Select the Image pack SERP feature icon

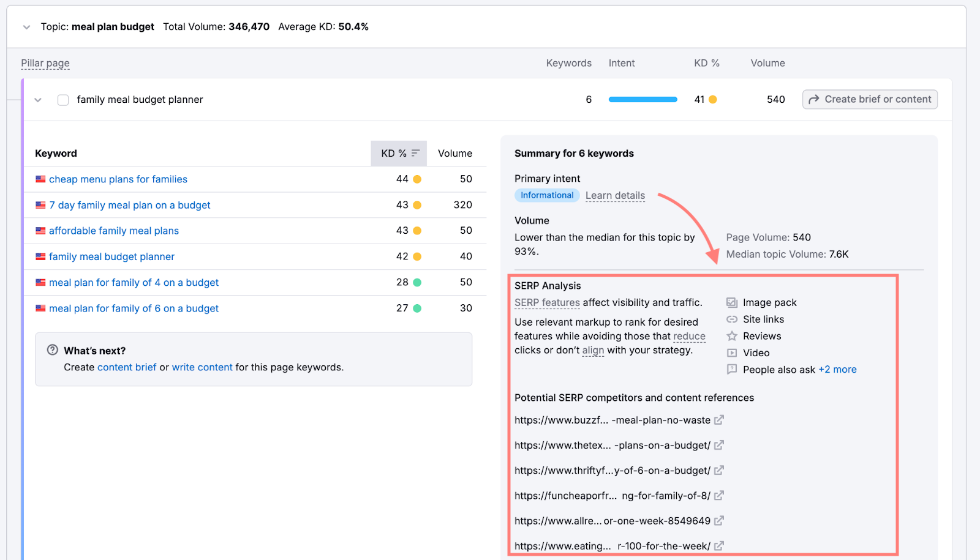pos(732,302)
